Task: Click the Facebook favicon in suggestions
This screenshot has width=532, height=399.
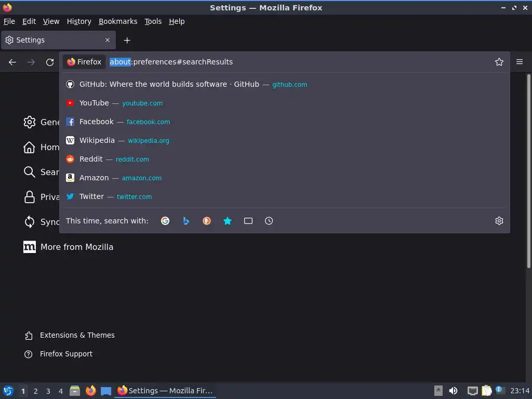Action: point(70,122)
